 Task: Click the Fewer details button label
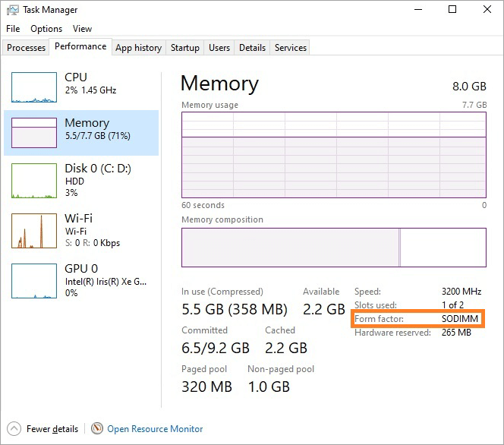tap(52, 429)
